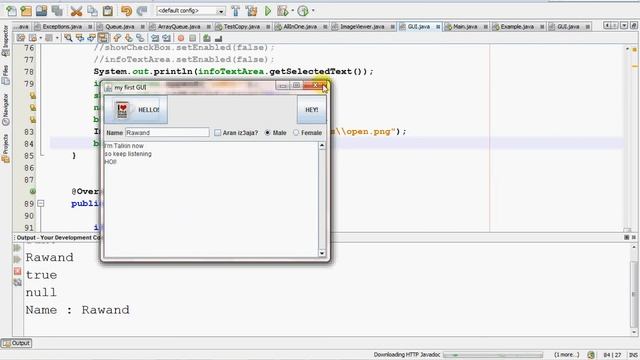The height and width of the screenshot is (360, 640).
Task: Click the Open Project toolbar icon
Action: pos(41,11)
